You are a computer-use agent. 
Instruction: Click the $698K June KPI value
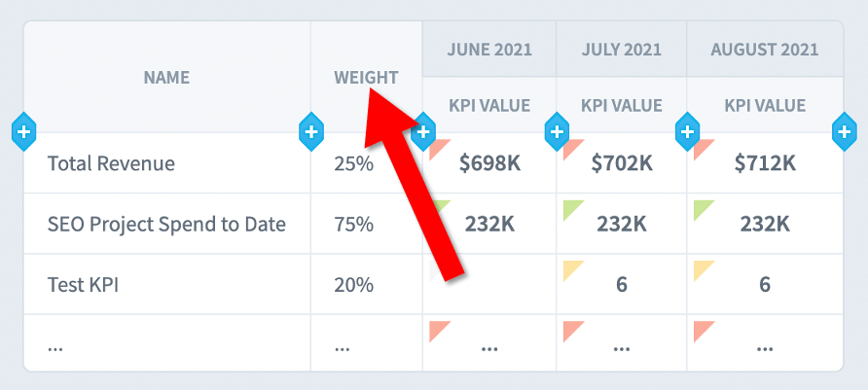coord(489,163)
